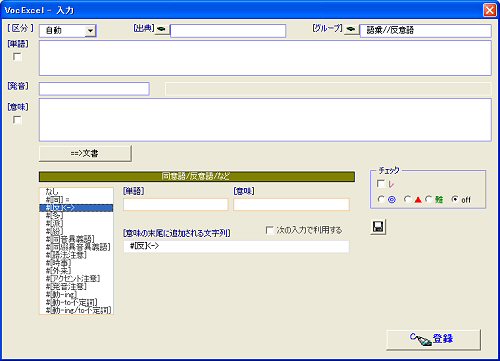Select なし in the tag list

tap(76, 192)
